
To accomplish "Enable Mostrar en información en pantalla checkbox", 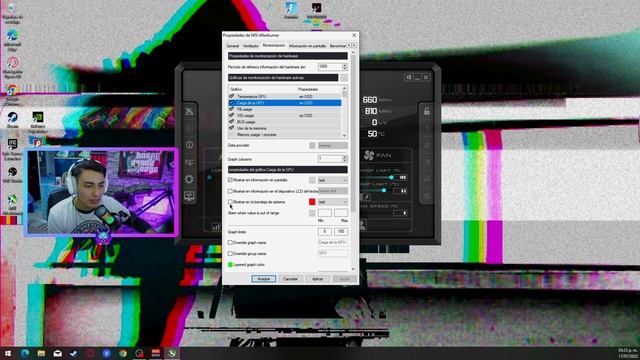I will pos(230,180).
